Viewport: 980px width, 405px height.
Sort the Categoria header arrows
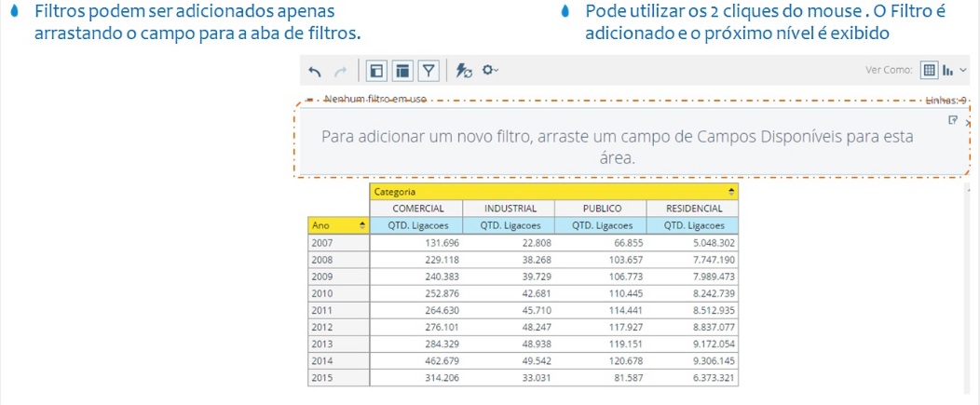[731, 192]
